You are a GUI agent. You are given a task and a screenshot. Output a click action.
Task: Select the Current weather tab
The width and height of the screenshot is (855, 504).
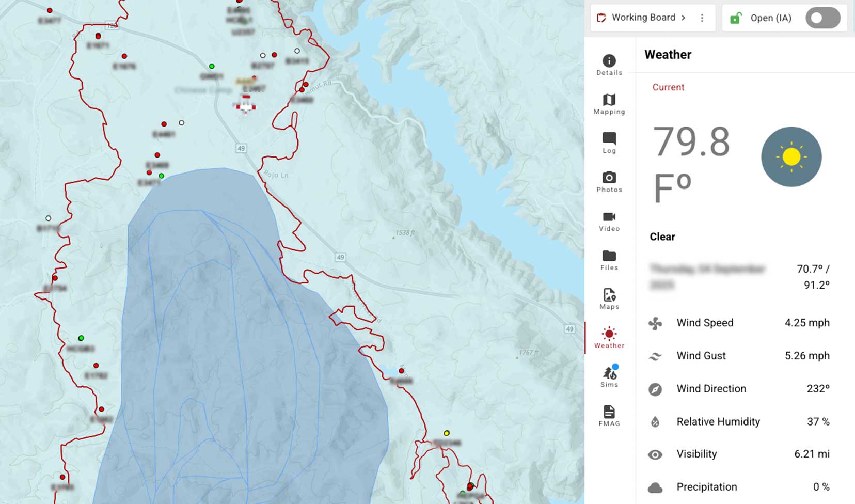point(669,87)
